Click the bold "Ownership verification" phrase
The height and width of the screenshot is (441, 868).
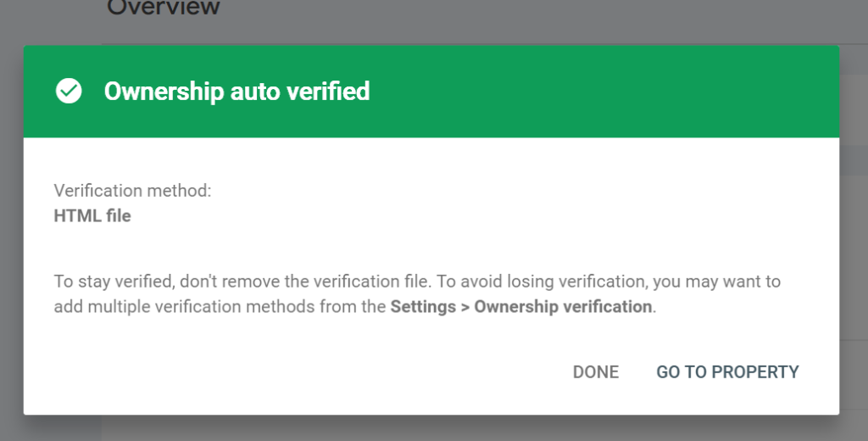(563, 306)
